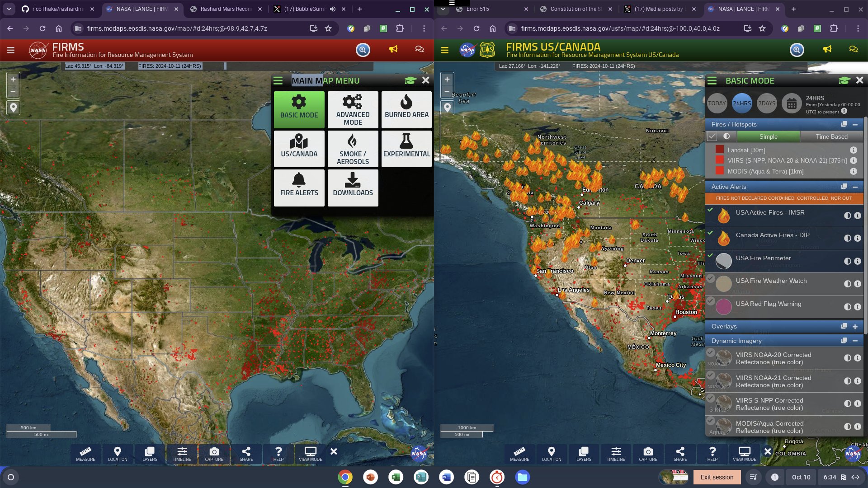This screenshot has width=868, height=488.
Task: Pop out the Fires / Hotspots section
Action: click(x=844, y=124)
